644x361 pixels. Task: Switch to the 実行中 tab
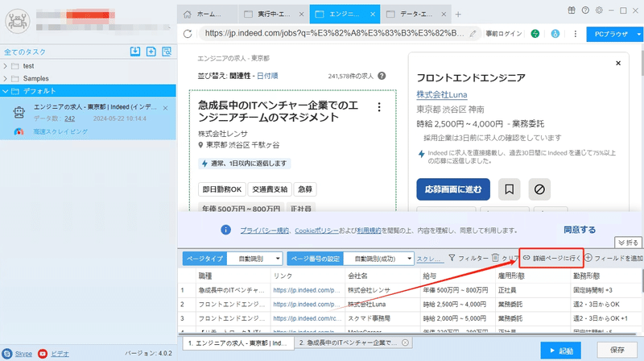[274, 15]
